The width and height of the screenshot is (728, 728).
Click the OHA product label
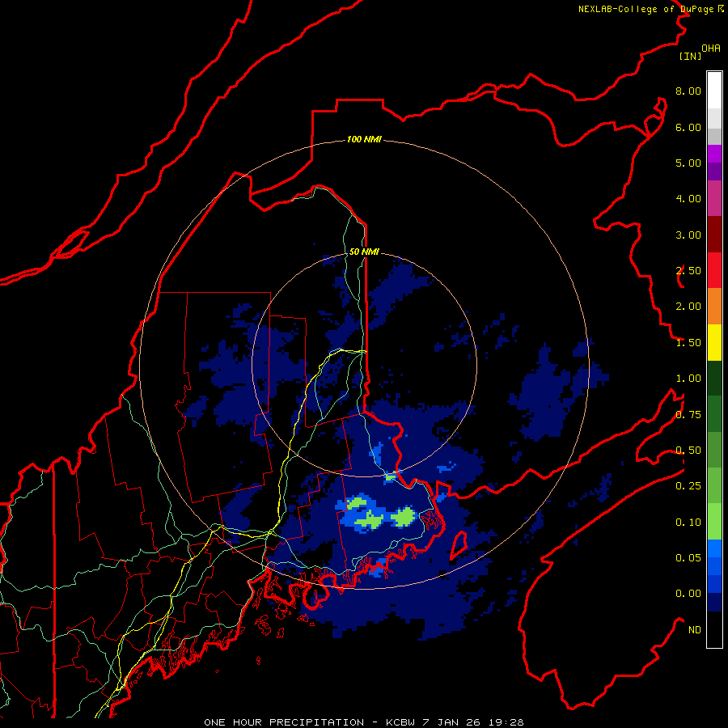click(711, 49)
